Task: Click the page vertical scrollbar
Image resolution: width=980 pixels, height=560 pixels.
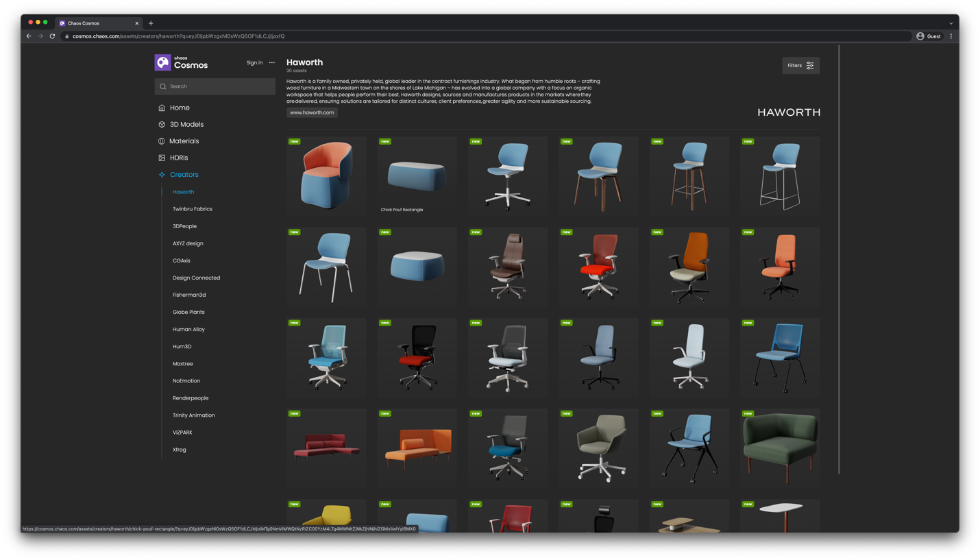Action: 840,259
